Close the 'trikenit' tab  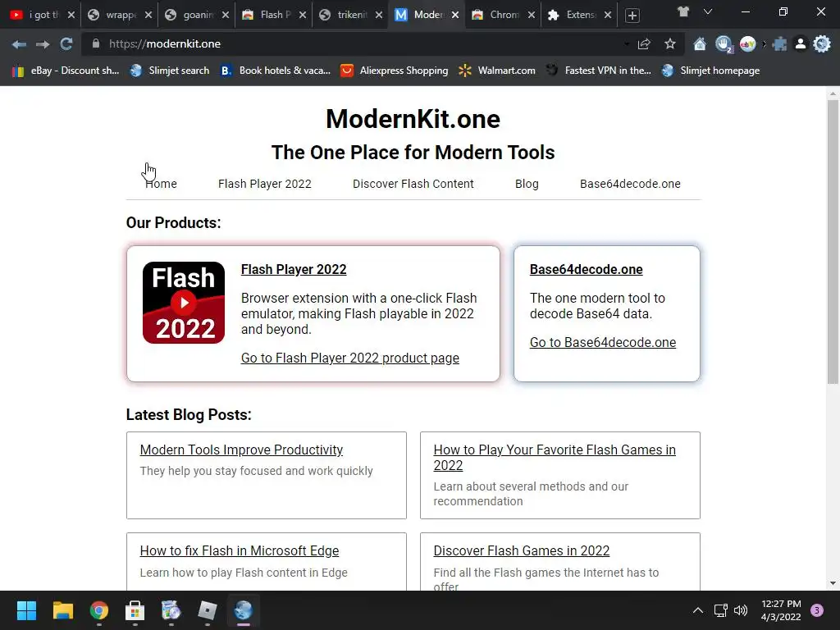[x=379, y=15]
